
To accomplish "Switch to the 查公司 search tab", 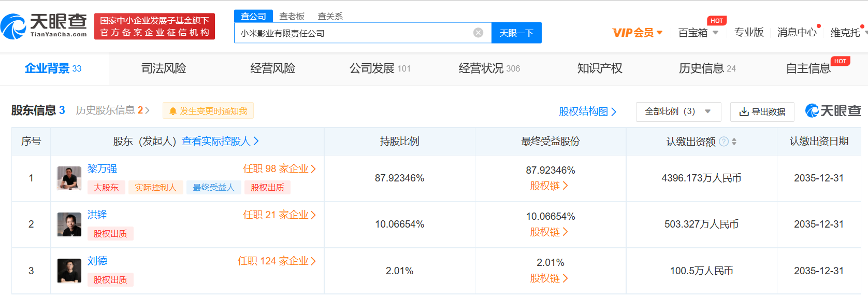I will tap(253, 16).
